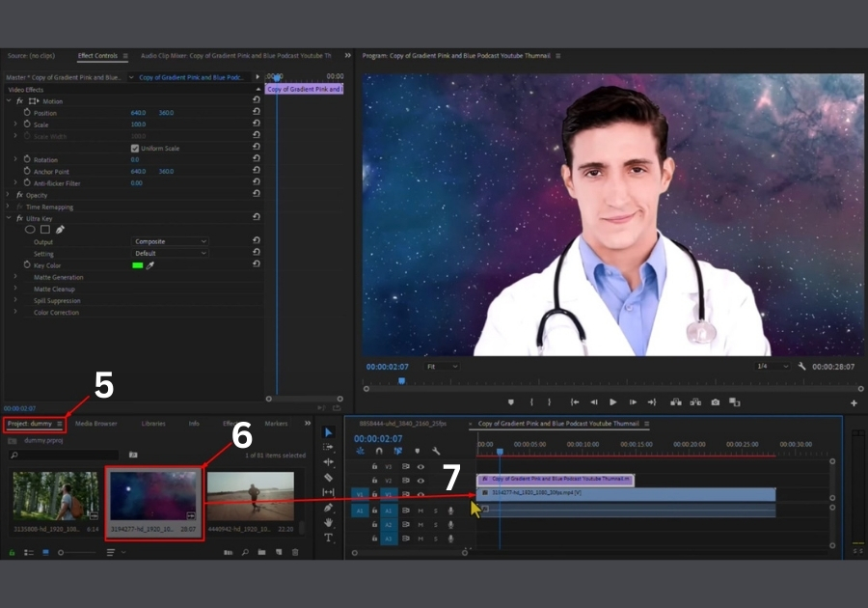The height and width of the screenshot is (608, 868).
Task: Toggle Uniform Scale checkbox
Action: pos(134,148)
